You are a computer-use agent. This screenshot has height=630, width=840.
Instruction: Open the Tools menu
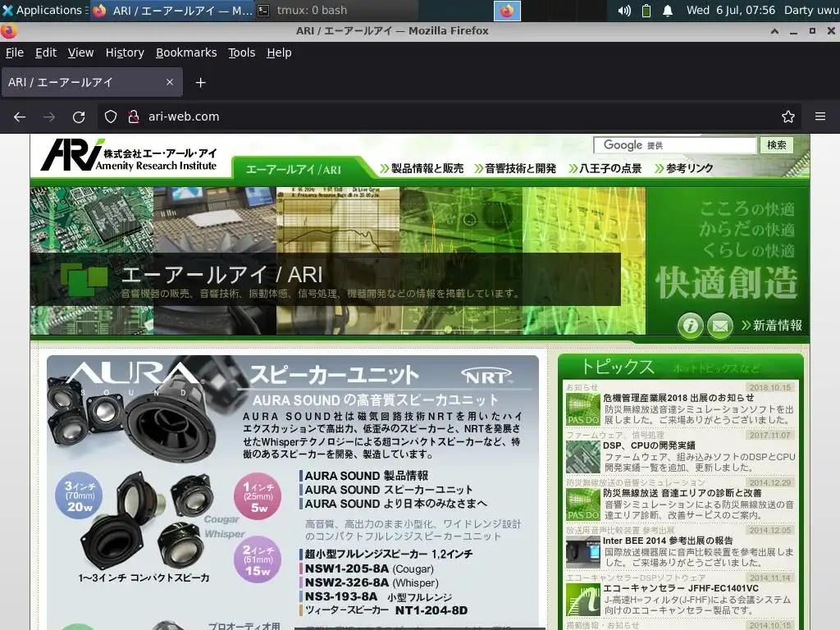coord(242,52)
